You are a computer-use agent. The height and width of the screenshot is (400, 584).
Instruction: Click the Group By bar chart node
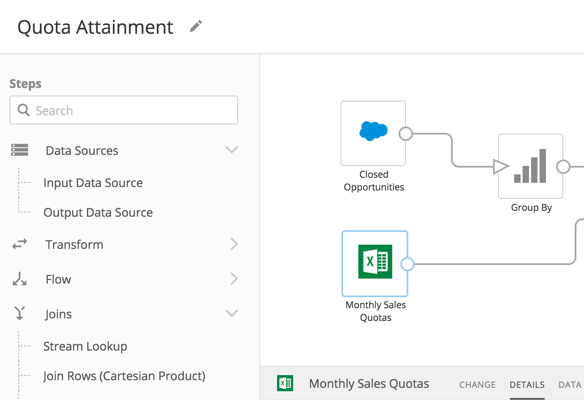[x=530, y=166]
